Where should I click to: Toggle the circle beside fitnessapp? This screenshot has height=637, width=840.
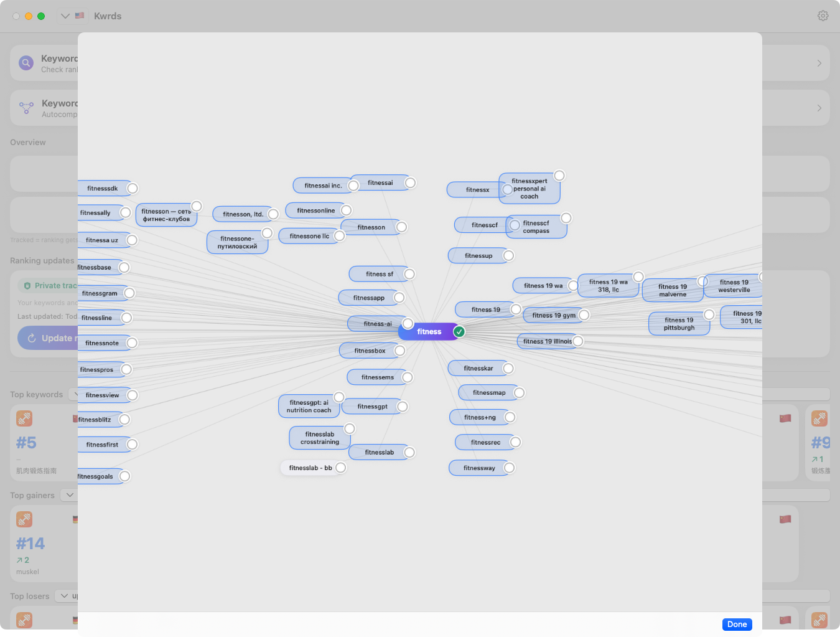pyautogui.click(x=399, y=298)
